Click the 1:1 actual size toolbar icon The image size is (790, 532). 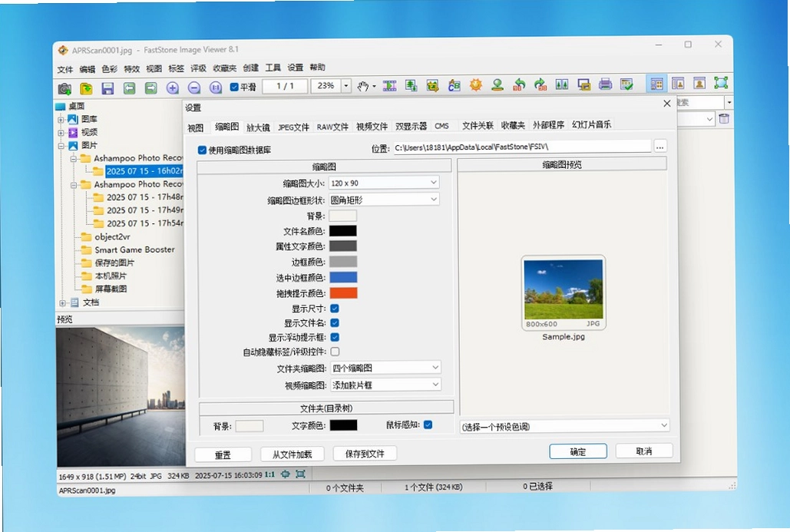pyautogui.click(x=216, y=88)
